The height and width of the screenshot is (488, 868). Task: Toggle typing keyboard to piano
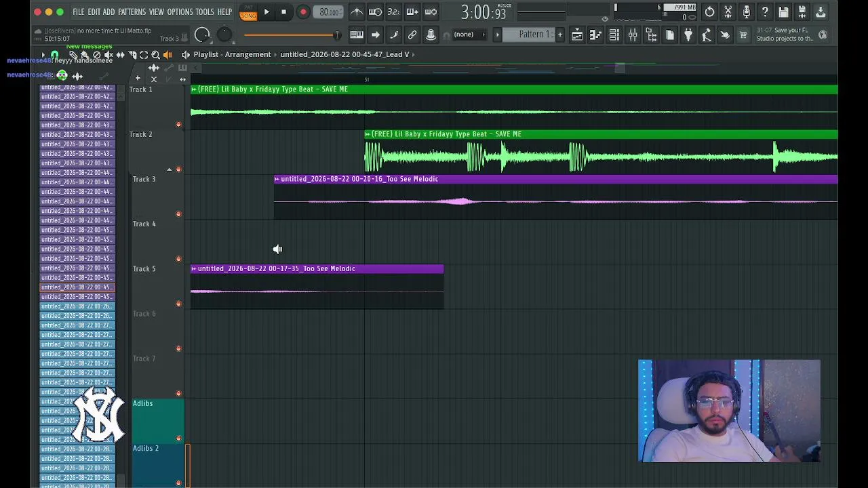tap(357, 35)
